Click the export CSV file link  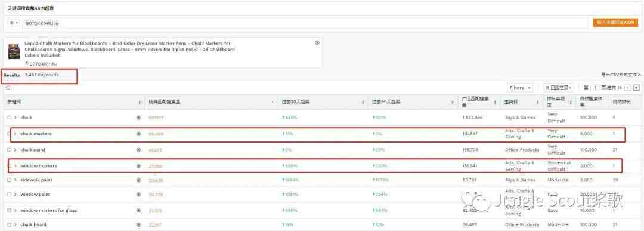tap(621, 75)
